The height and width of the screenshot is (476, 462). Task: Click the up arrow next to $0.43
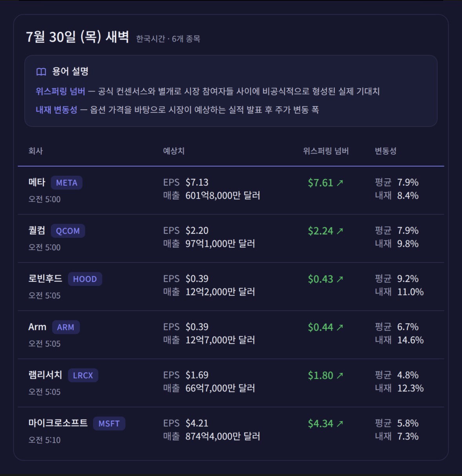340,279
